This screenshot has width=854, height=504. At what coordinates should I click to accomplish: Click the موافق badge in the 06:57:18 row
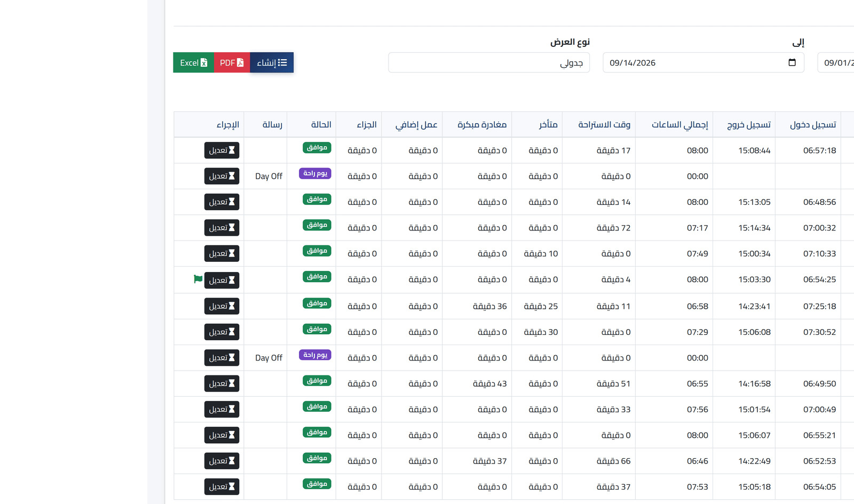(317, 148)
